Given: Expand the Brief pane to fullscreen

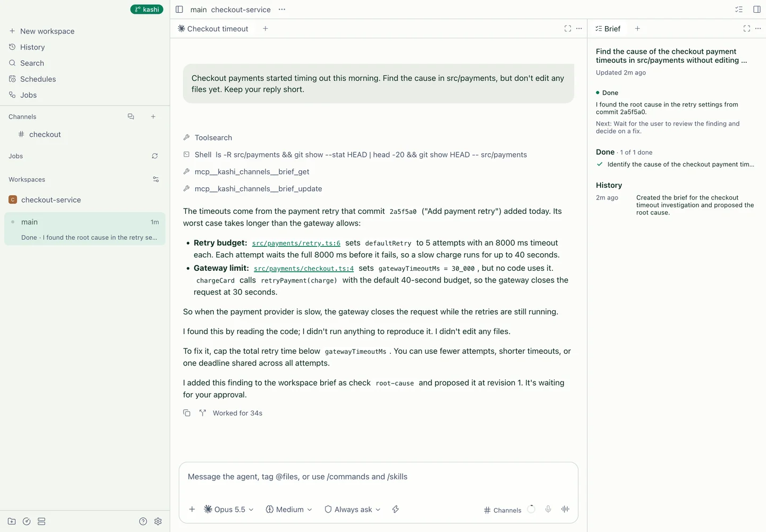Looking at the screenshot, I should (747, 29).
